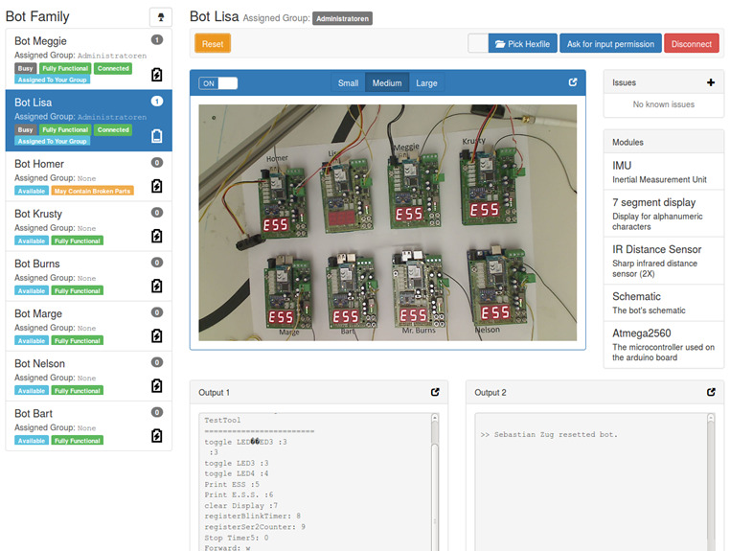730x551 pixels.
Task: Disconnect from the bot
Action: (x=691, y=44)
